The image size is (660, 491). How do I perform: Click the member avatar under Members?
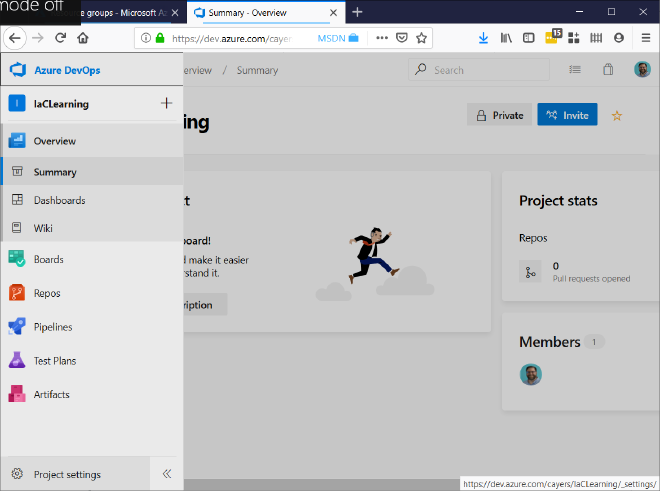tap(530, 375)
